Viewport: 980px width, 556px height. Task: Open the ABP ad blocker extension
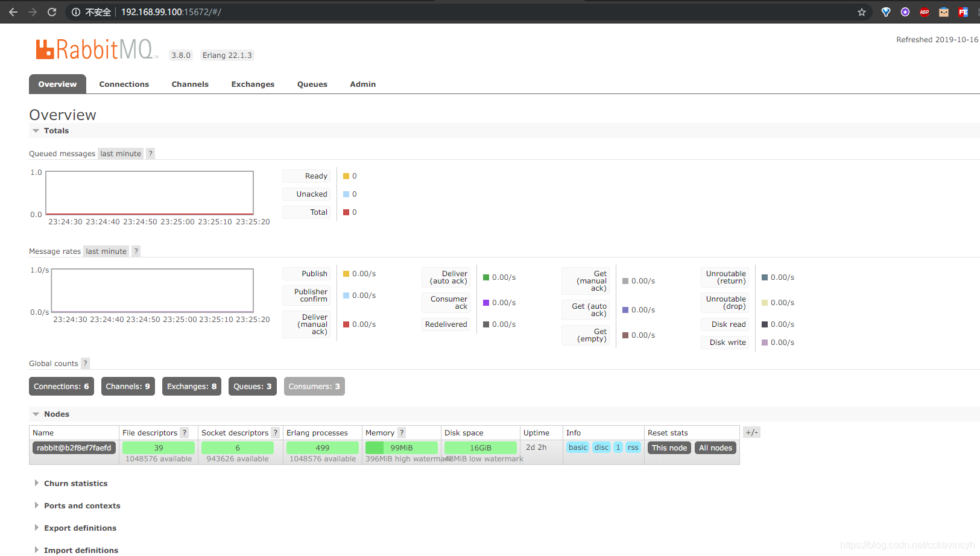(x=925, y=12)
